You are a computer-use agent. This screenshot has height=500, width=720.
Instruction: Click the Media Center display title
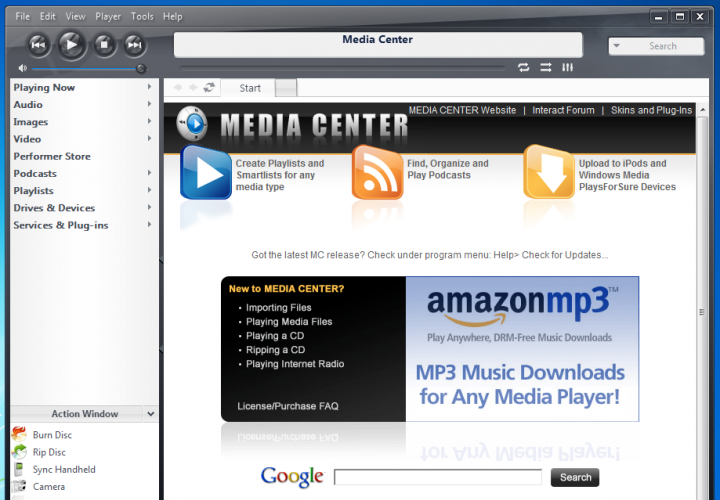377,39
